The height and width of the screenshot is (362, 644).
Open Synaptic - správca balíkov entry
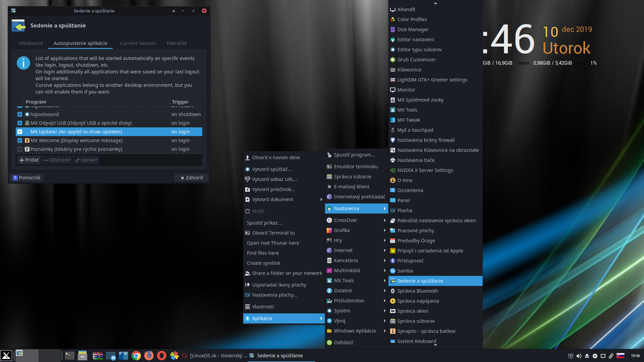[435, 331]
